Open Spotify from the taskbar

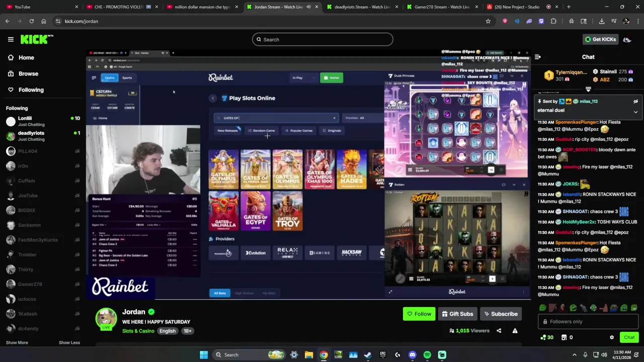(427, 355)
